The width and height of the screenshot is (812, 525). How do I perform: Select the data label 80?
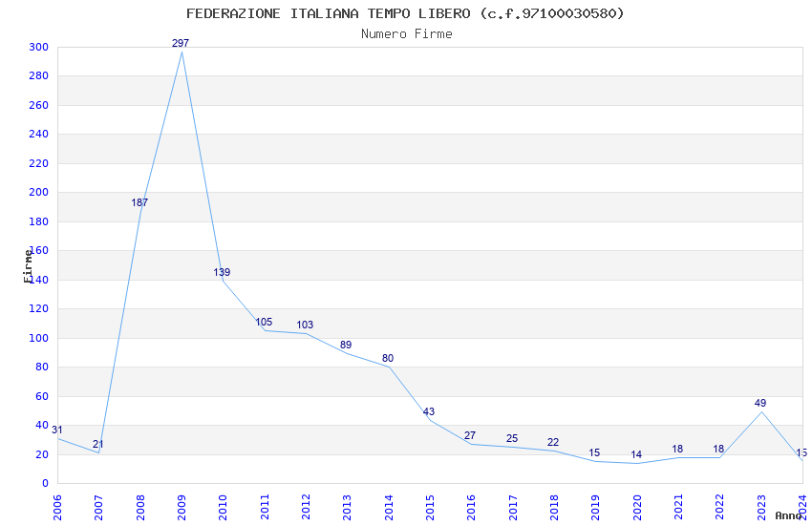(x=388, y=359)
